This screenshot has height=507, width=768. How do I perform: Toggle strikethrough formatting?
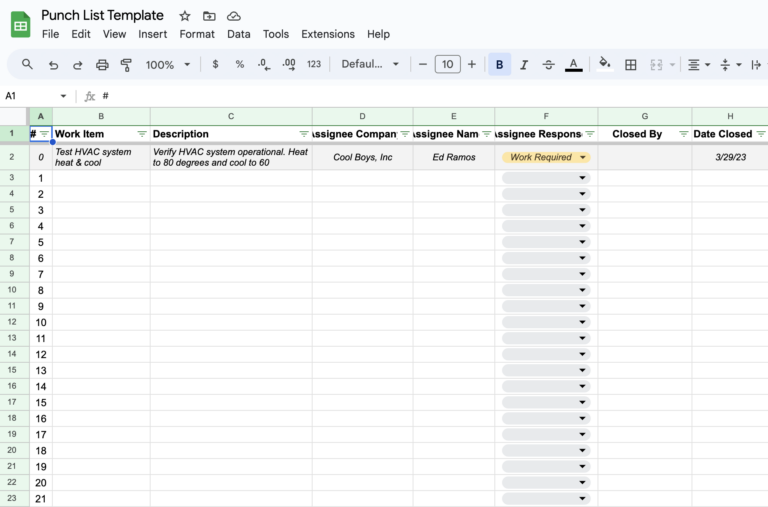pos(548,65)
